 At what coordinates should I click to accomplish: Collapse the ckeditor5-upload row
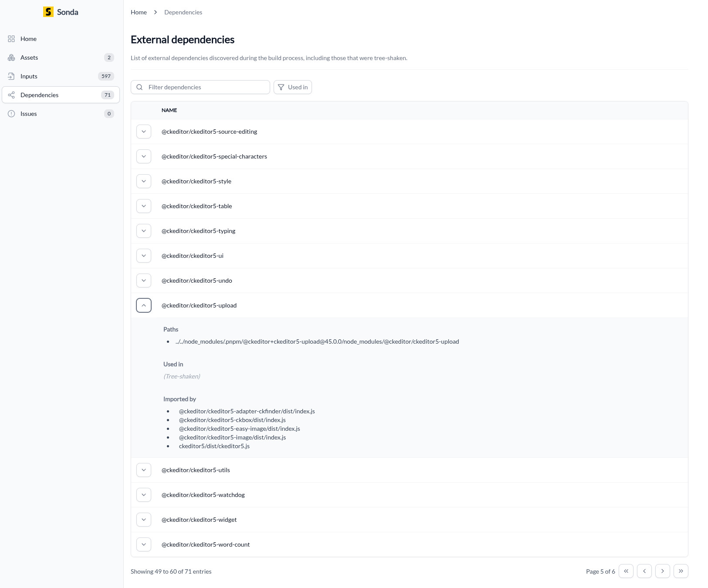pyautogui.click(x=144, y=305)
